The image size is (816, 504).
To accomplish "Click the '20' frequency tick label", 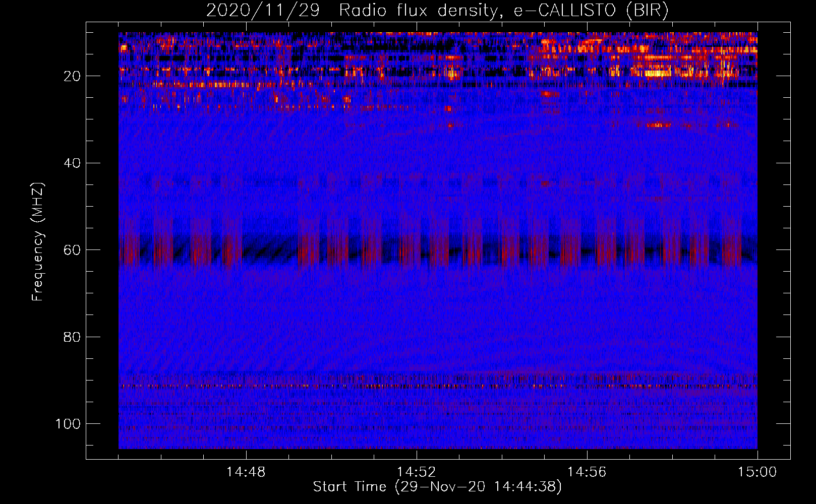I will [x=72, y=76].
